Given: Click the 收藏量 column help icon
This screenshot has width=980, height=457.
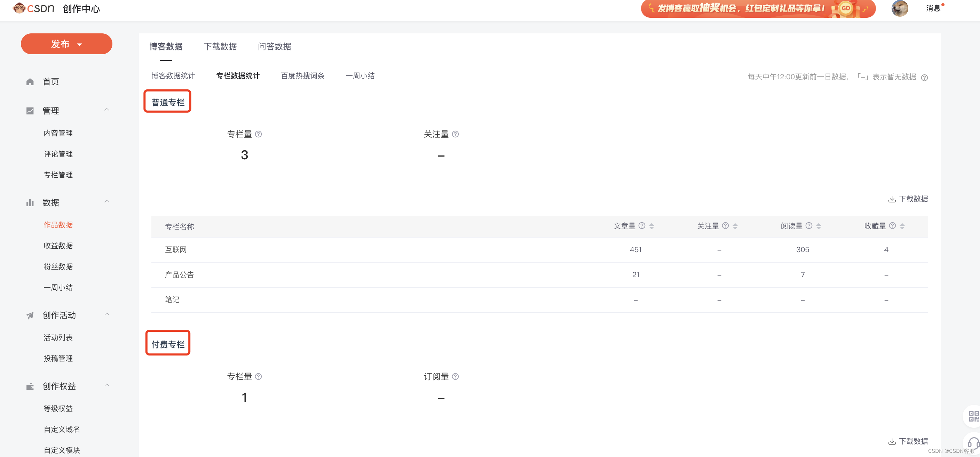Looking at the screenshot, I should pos(893,226).
